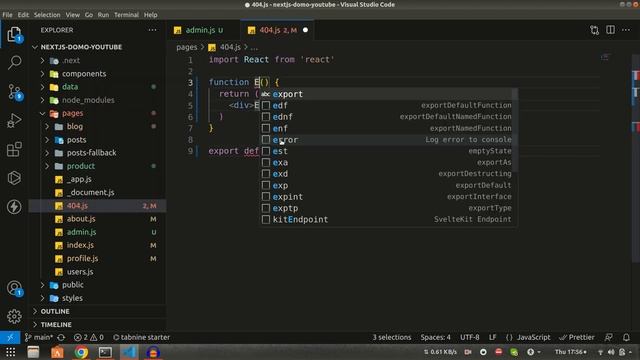Viewport: 640px width, 360px height.
Task: Open profile.js in the explorer
Action: [x=97, y=258]
